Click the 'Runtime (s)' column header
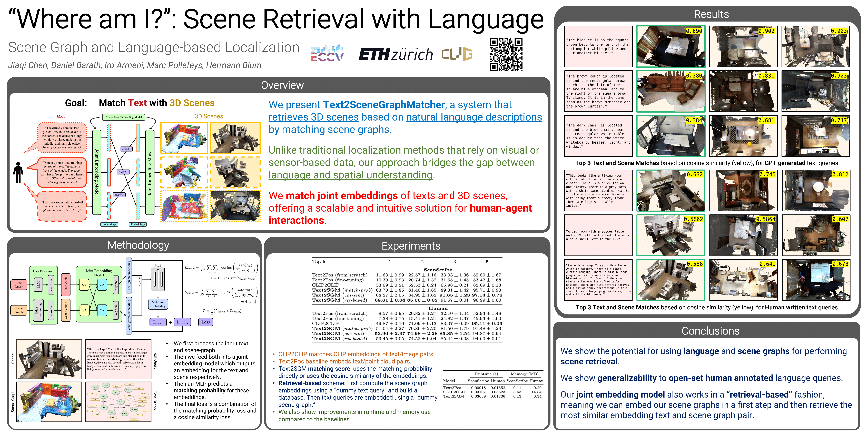The image size is (868, 434). (486, 374)
